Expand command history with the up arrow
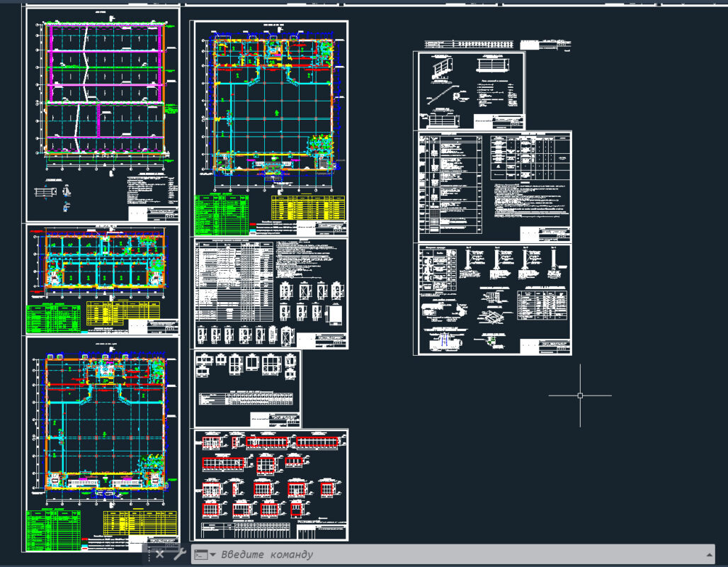The width and height of the screenshot is (728, 567). (x=710, y=554)
